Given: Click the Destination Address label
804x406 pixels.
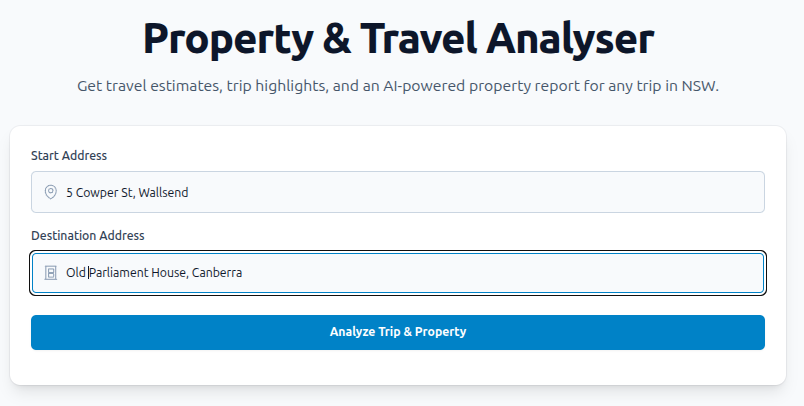Looking at the screenshot, I should (88, 235).
